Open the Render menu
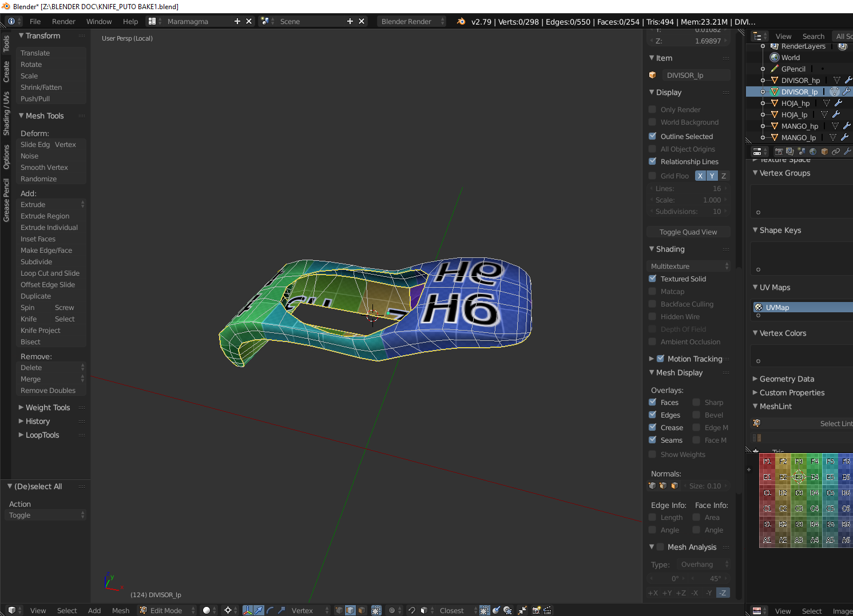 click(64, 21)
